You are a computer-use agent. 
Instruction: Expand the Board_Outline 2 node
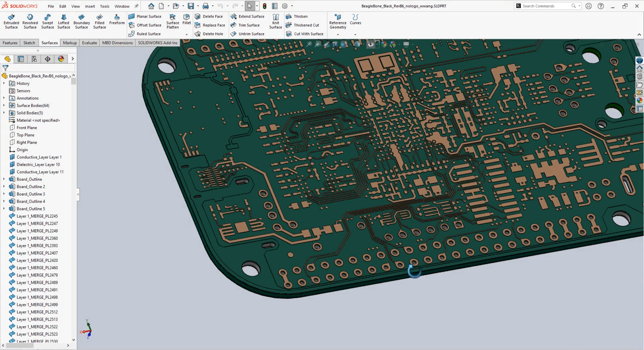4,186
